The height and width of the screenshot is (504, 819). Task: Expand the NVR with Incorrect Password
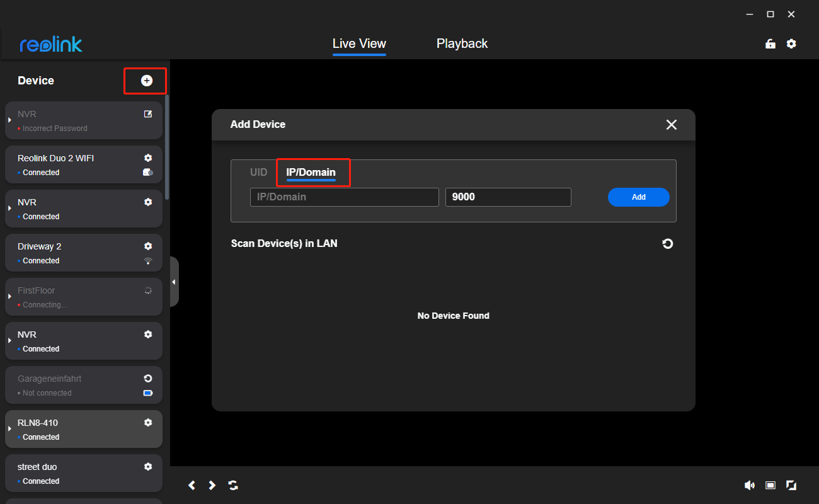(9, 120)
